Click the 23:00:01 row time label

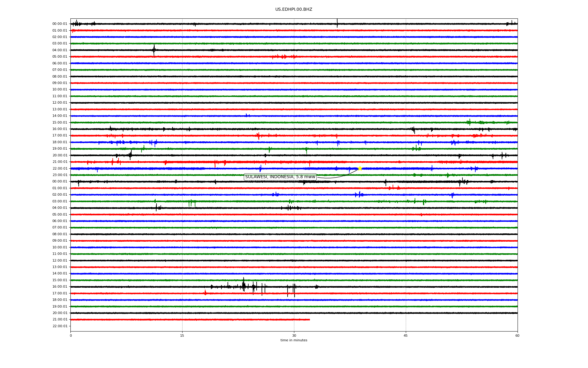click(60, 175)
